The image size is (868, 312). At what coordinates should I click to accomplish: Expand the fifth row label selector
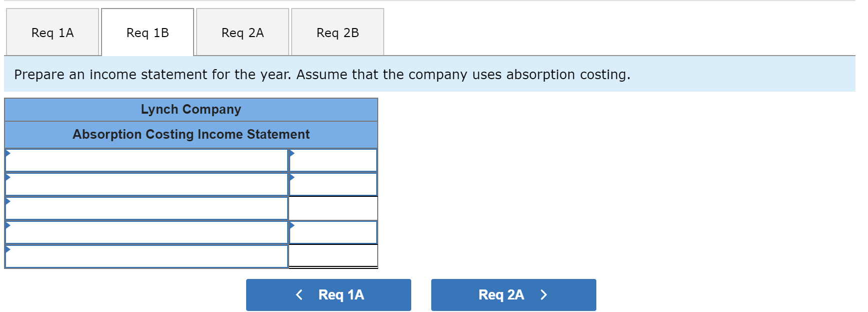click(145, 256)
